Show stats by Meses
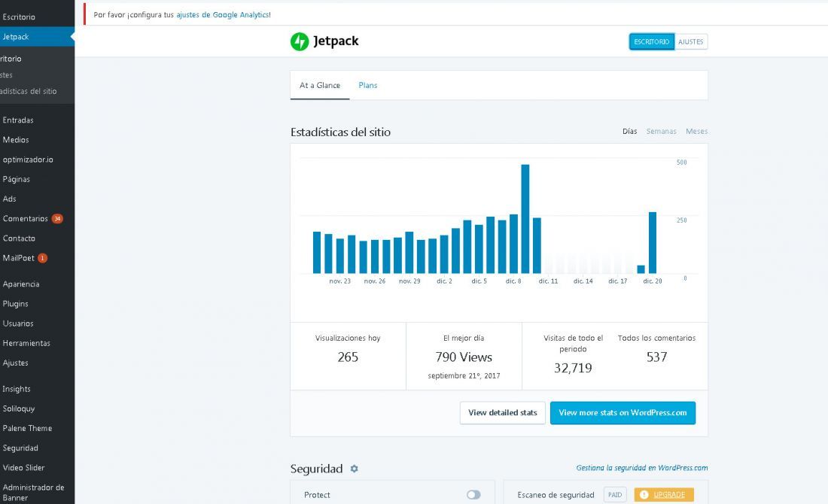 [x=696, y=132]
